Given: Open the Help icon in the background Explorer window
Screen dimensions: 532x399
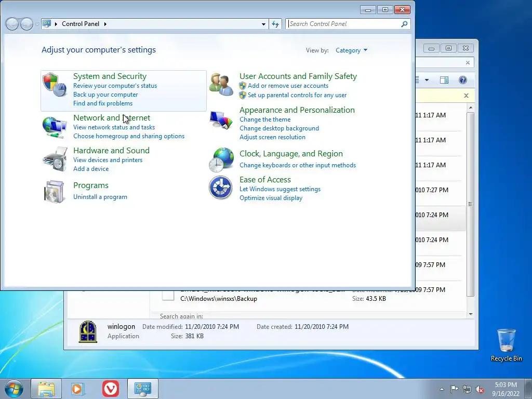Looking at the screenshot, I should (x=463, y=80).
